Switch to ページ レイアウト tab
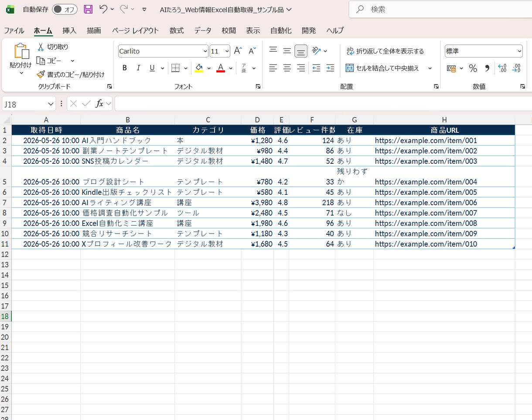This screenshot has width=532, height=420. pyautogui.click(x=135, y=30)
